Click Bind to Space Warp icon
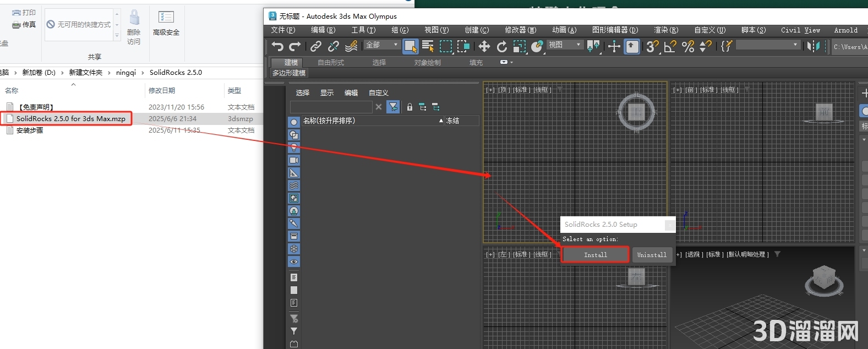 pyautogui.click(x=351, y=46)
